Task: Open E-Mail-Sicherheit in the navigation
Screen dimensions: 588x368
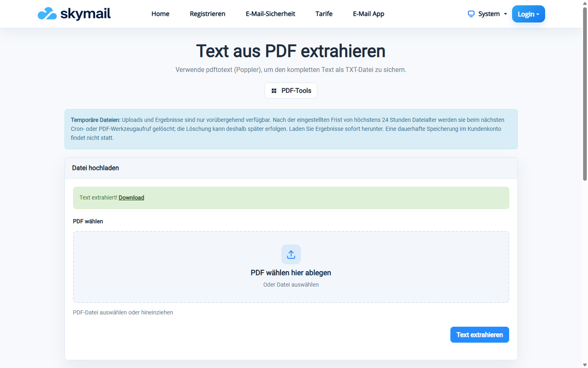Action: (270, 14)
